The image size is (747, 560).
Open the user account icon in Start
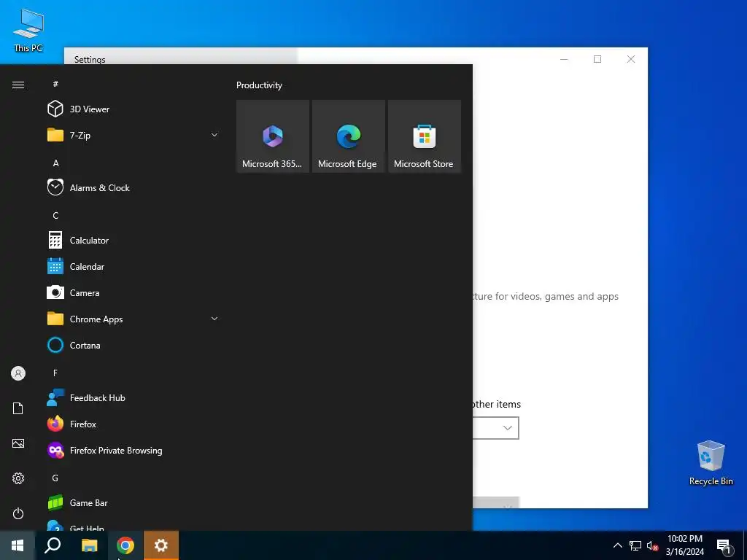click(18, 373)
